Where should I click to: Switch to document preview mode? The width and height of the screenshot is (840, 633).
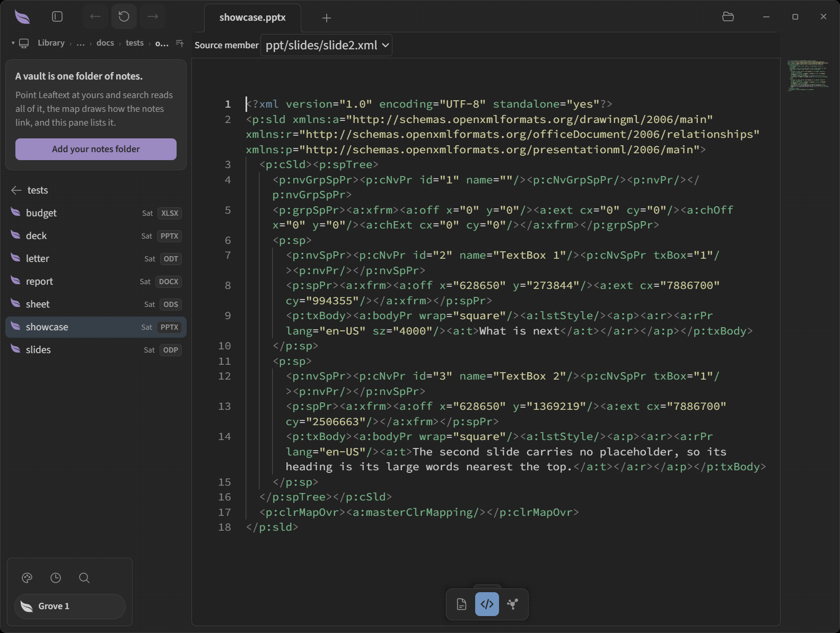click(461, 604)
